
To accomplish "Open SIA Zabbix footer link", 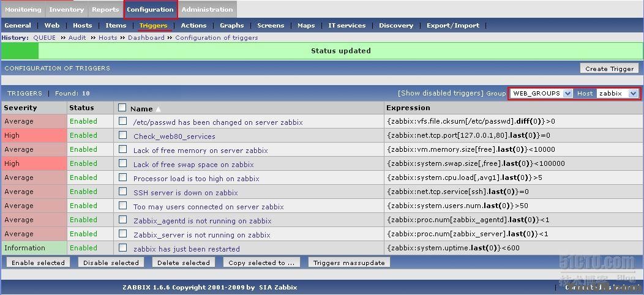I will coord(278,288).
